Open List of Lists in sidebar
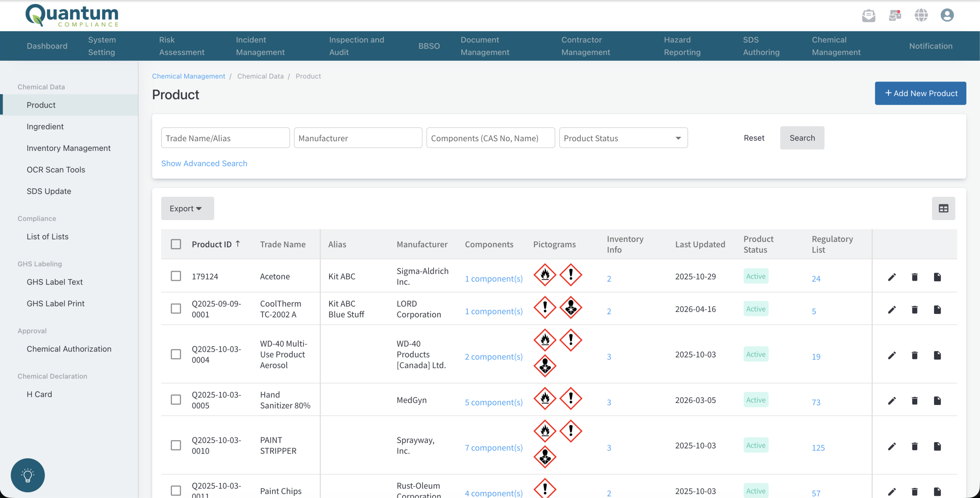Image resolution: width=980 pixels, height=498 pixels. (47, 237)
